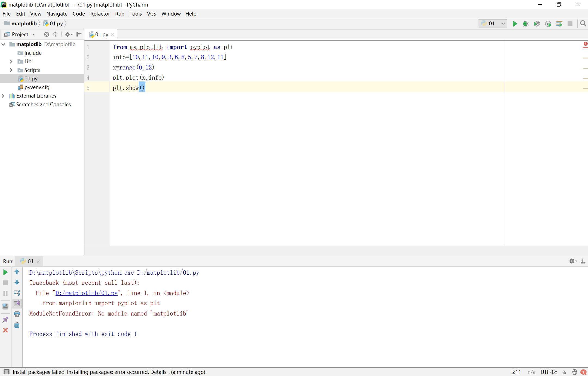Screen dimensions: 588x376
Task: Click the read-only lock icon in status bar
Action: pos(564,372)
